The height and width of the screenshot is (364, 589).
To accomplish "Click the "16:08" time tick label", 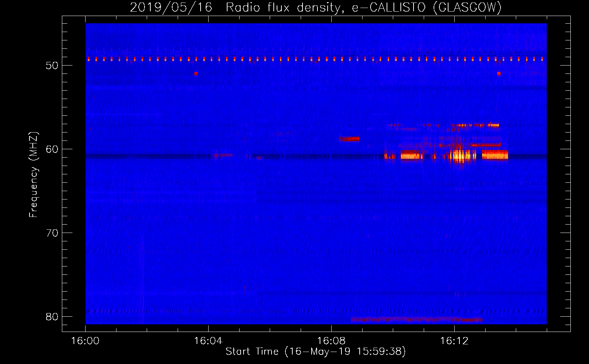I will [331, 341].
